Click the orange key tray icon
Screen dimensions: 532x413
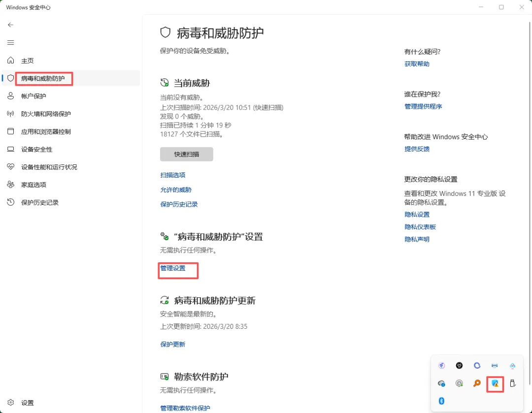point(477,383)
